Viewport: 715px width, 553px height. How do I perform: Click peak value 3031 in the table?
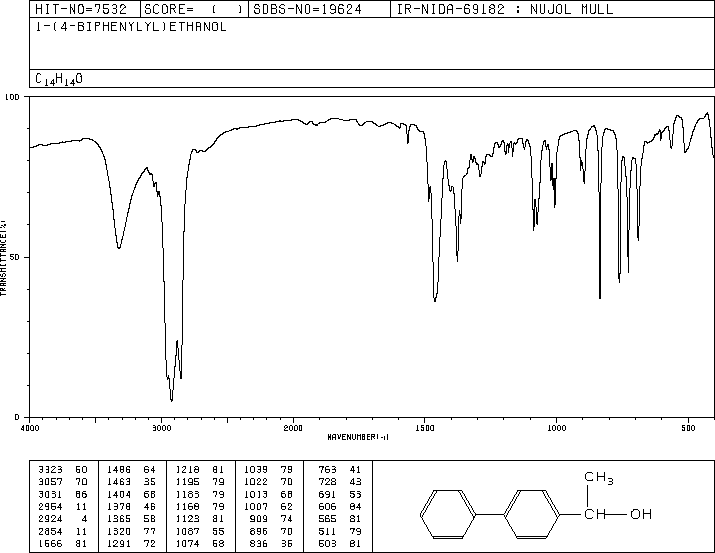[50, 494]
